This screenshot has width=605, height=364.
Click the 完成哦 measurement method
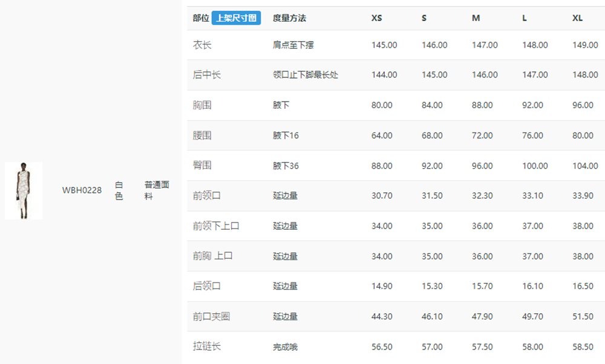[285, 347]
